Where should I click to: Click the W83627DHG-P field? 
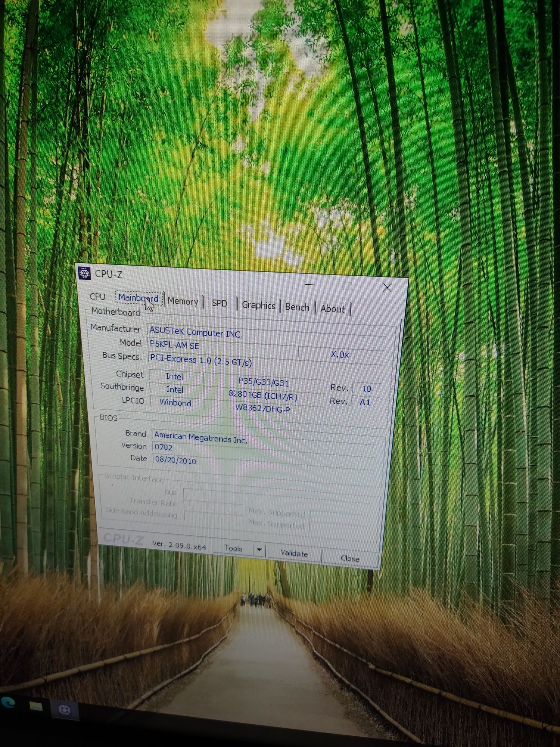(262, 408)
